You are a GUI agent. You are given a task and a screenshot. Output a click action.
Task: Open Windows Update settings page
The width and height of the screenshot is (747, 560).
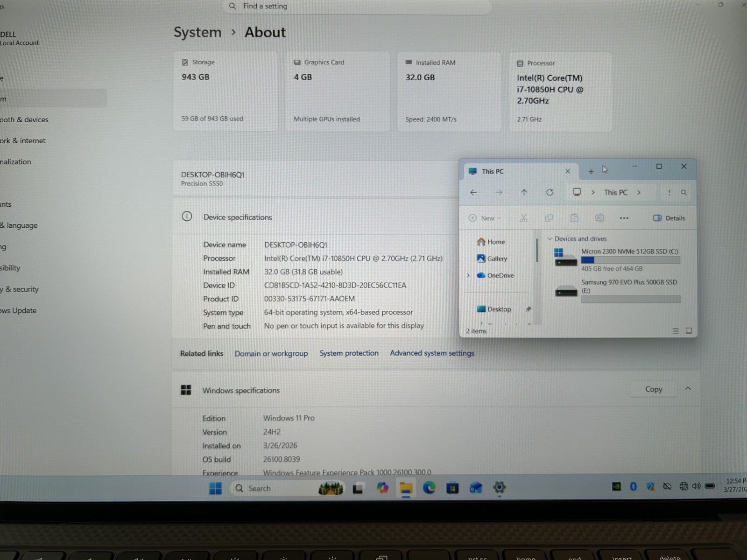[x=19, y=310]
